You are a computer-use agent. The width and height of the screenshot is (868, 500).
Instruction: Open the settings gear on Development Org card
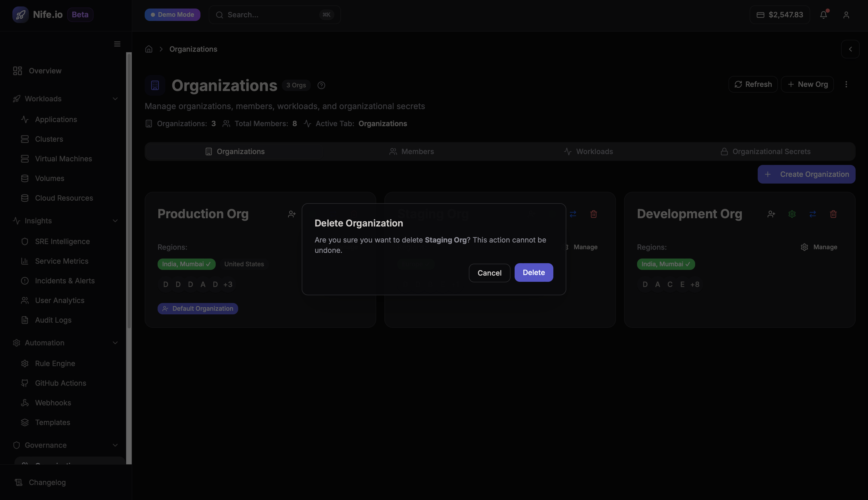tap(792, 214)
